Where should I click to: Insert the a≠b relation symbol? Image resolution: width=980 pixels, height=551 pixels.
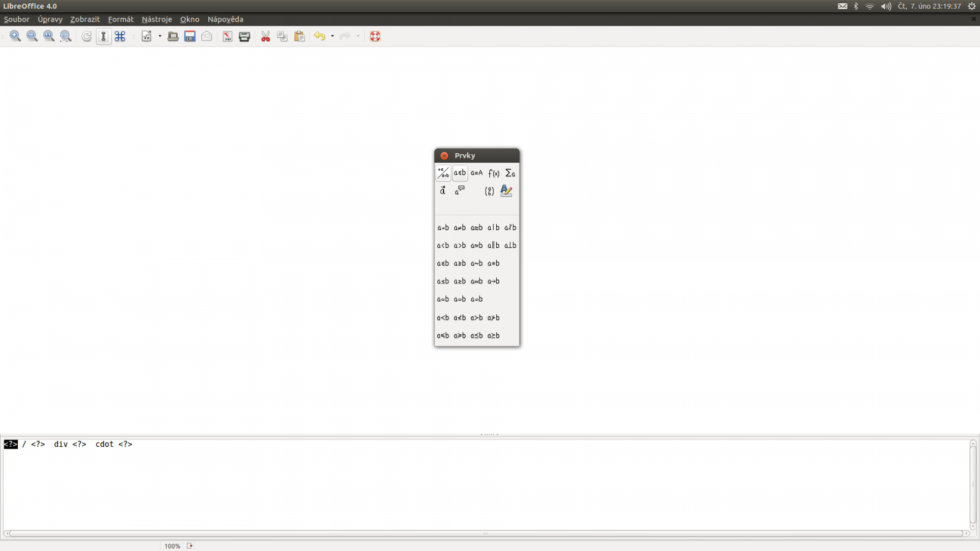click(x=459, y=227)
